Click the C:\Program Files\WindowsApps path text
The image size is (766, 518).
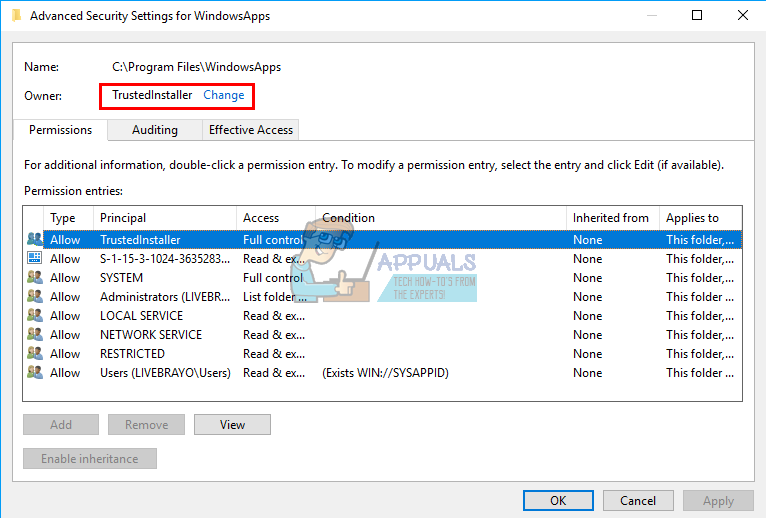pos(196,67)
